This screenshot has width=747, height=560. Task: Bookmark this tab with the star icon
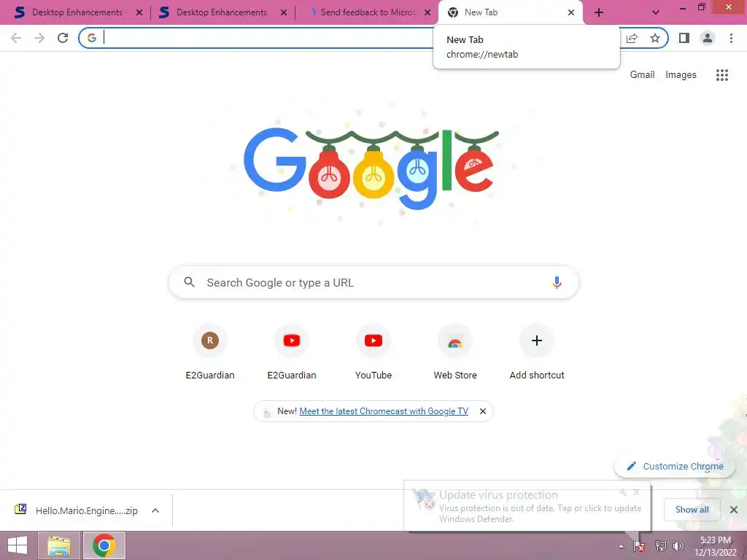click(x=655, y=38)
